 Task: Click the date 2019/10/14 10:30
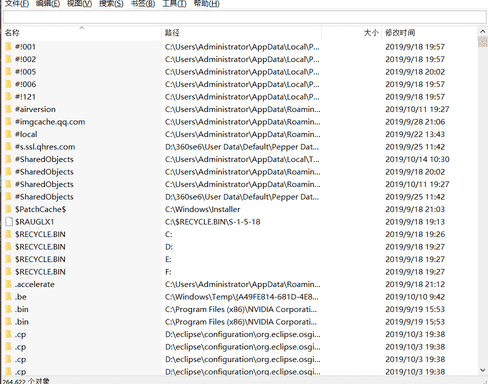pos(417,159)
